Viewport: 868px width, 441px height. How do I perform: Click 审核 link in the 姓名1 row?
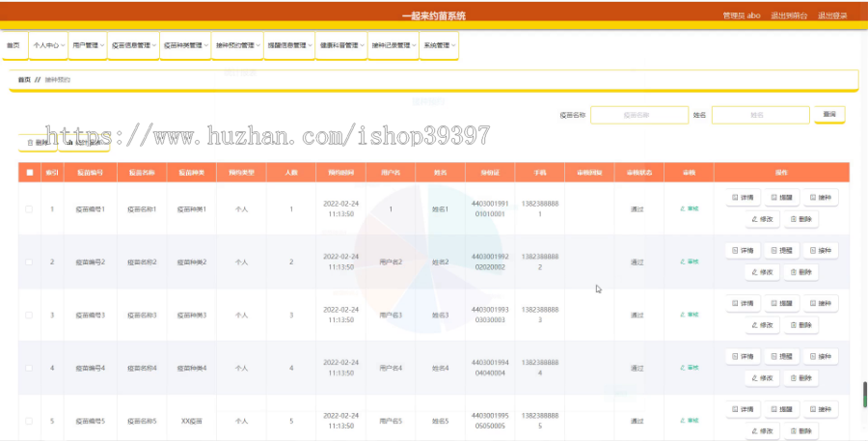click(690, 208)
